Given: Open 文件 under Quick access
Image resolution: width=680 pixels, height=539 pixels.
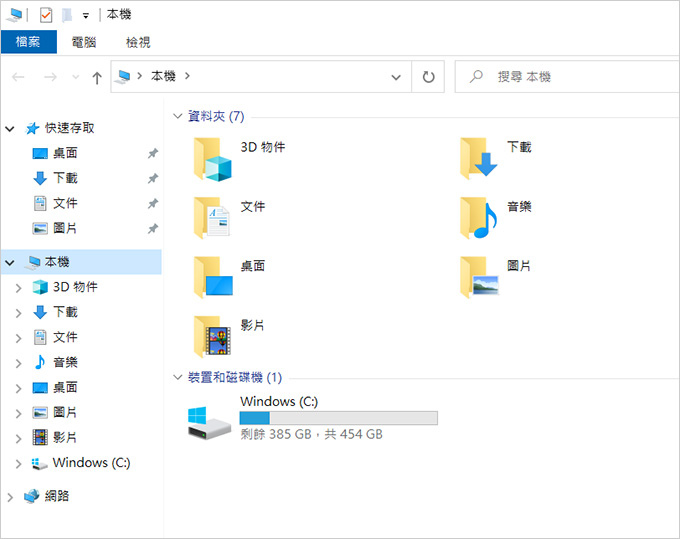Looking at the screenshot, I should pos(65,203).
